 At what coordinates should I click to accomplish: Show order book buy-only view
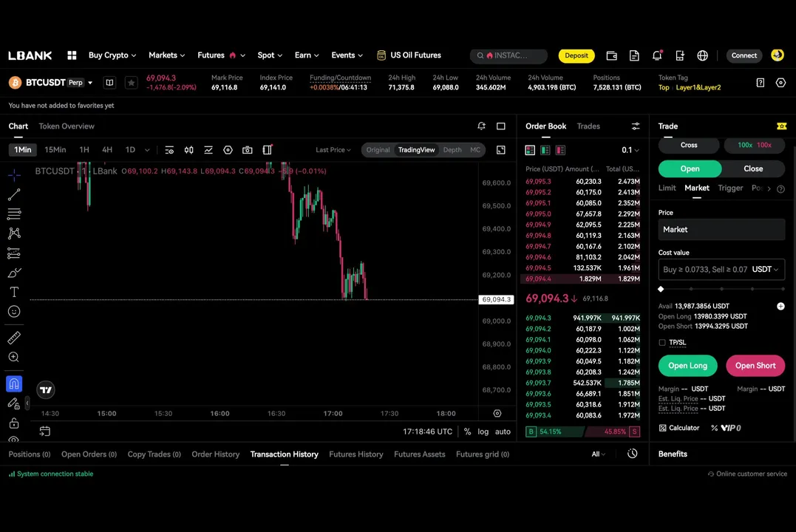click(545, 150)
